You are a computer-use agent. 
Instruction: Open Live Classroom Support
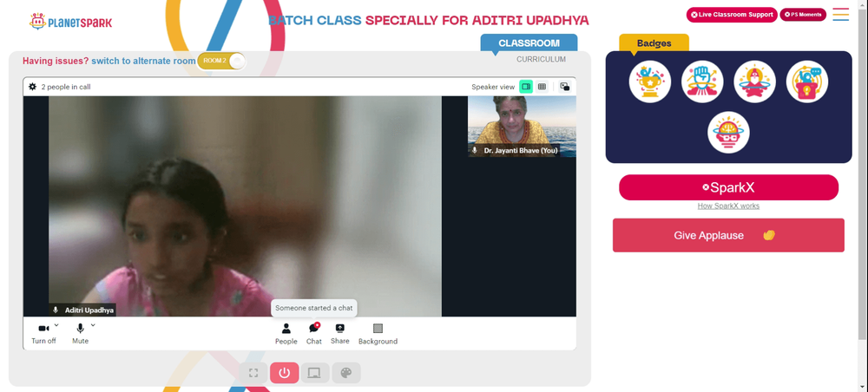[x=732, y=15]
